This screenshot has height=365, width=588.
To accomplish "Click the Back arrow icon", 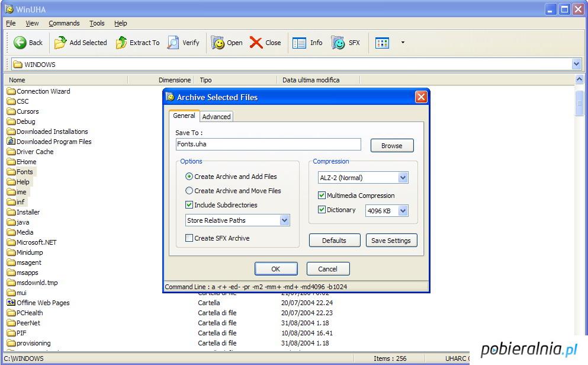I will pyautogui.click(x=20, y=43).
